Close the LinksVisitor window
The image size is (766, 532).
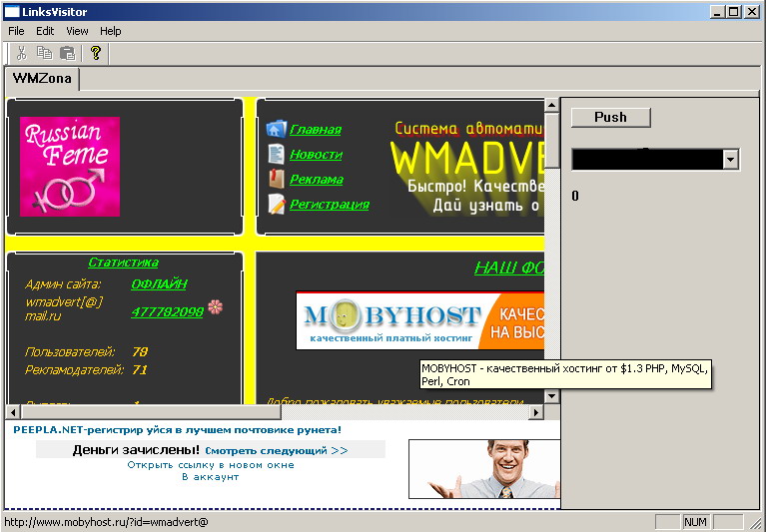pyautogui.click(x=751, y=12)
